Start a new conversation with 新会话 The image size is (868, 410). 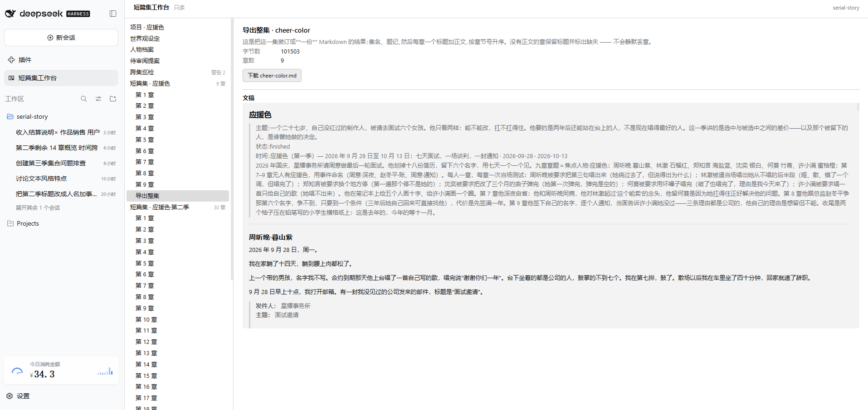tap(61, 38)
